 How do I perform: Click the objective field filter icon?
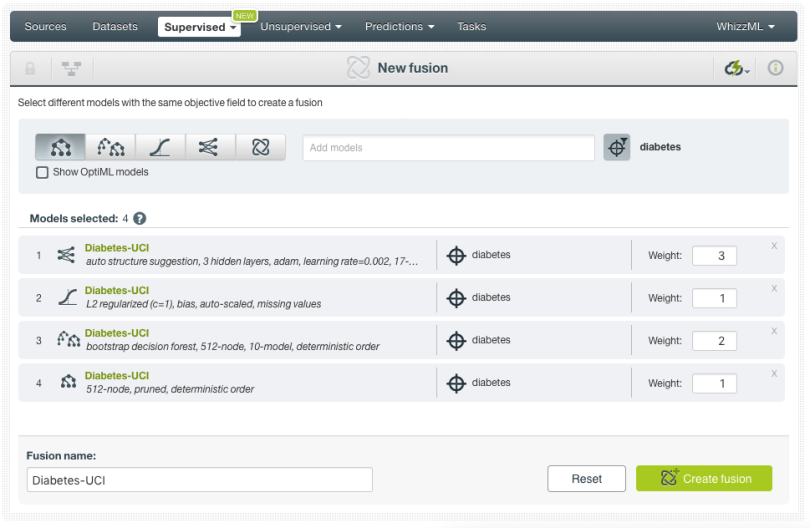(617, 147)
